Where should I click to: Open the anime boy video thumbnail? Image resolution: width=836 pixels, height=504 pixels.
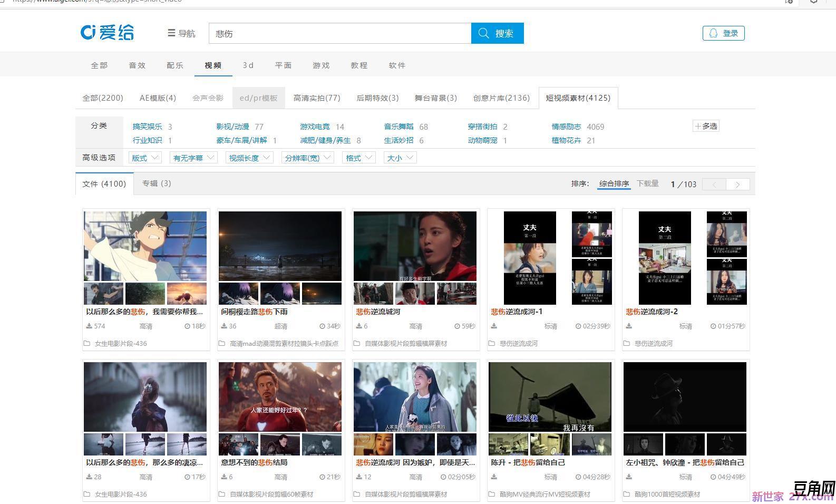145,246
